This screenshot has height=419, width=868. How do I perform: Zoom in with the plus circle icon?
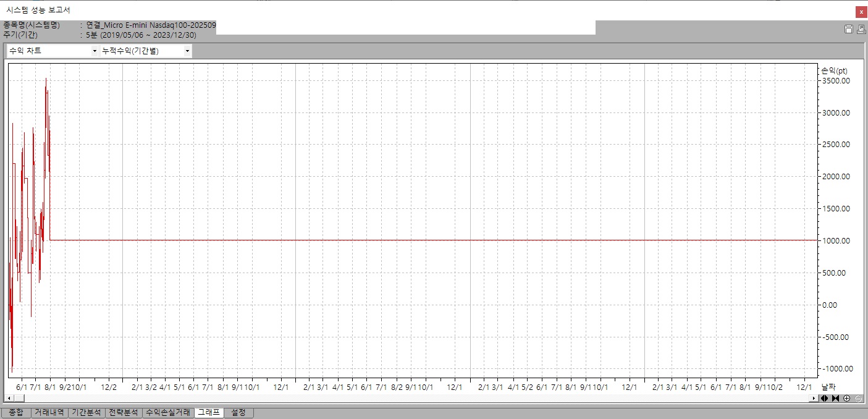[x=846, y=399]
